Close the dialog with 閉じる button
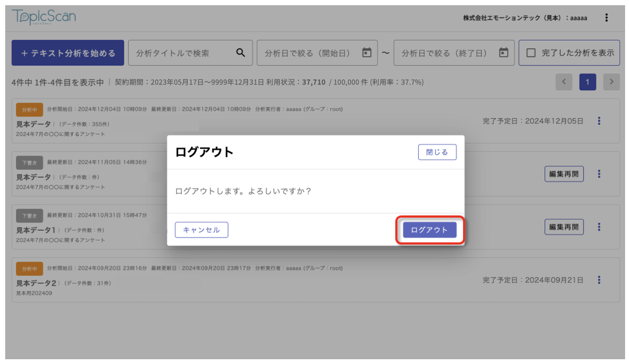This screenshot has width=629, height=364. [437, 152]
